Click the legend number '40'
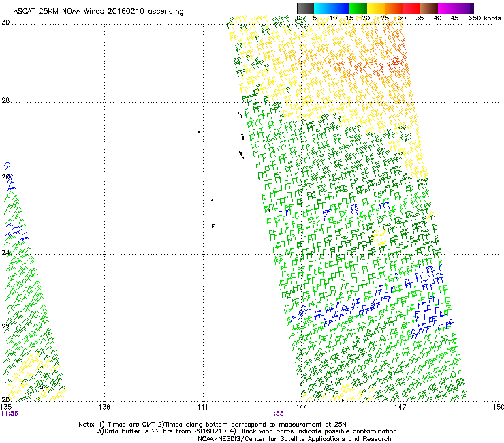This screenshot has height=443, width=504. pos(437,18)
